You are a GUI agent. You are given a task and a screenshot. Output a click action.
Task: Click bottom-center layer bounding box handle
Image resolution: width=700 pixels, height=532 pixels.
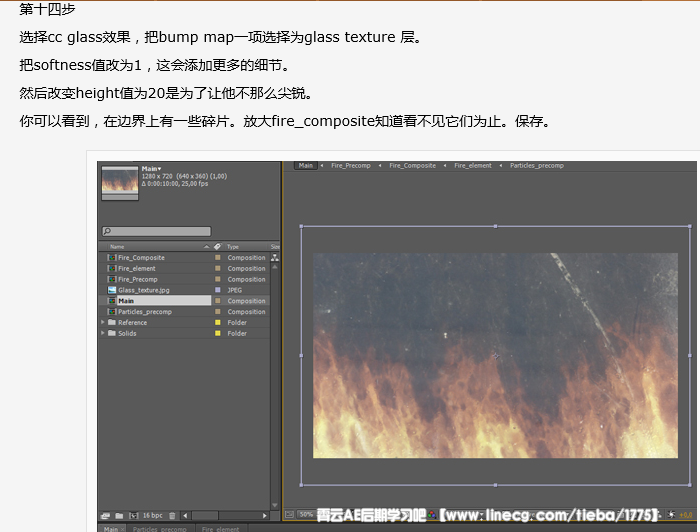tap(496, 485)
